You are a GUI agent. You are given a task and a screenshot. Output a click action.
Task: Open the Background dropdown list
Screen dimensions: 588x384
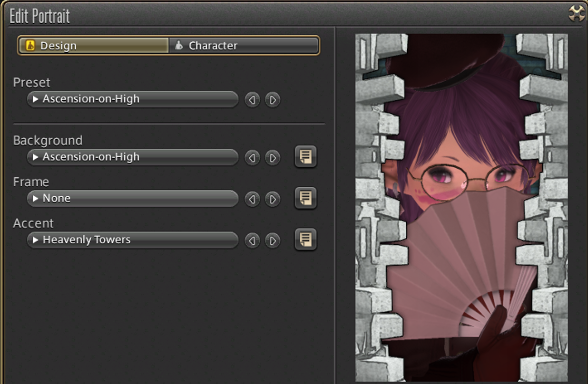pos(133,157)
